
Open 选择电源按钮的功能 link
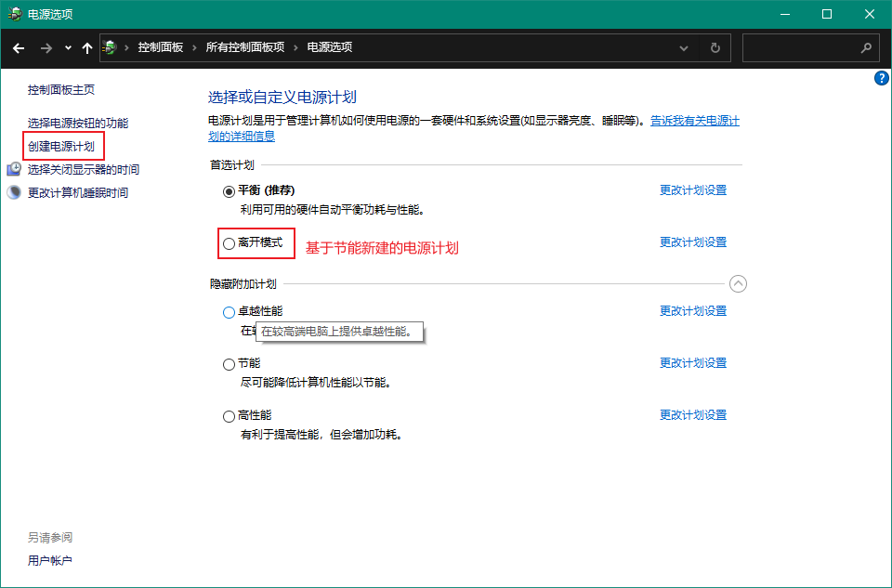tap(78, 123)
